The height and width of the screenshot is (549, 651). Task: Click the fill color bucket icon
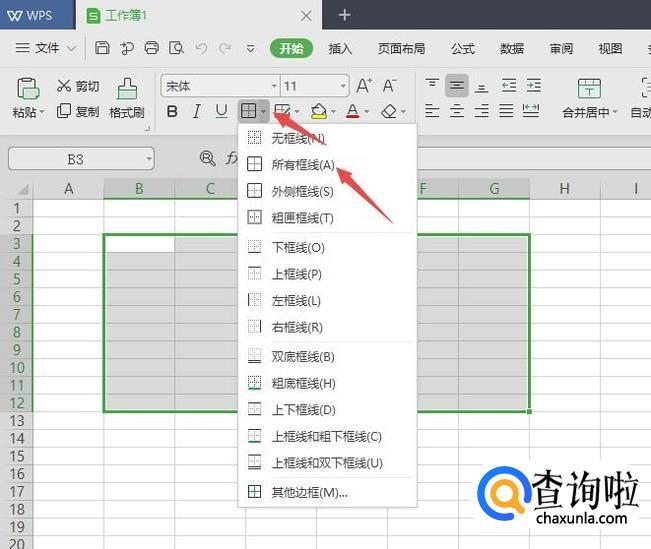pos(318,111)
